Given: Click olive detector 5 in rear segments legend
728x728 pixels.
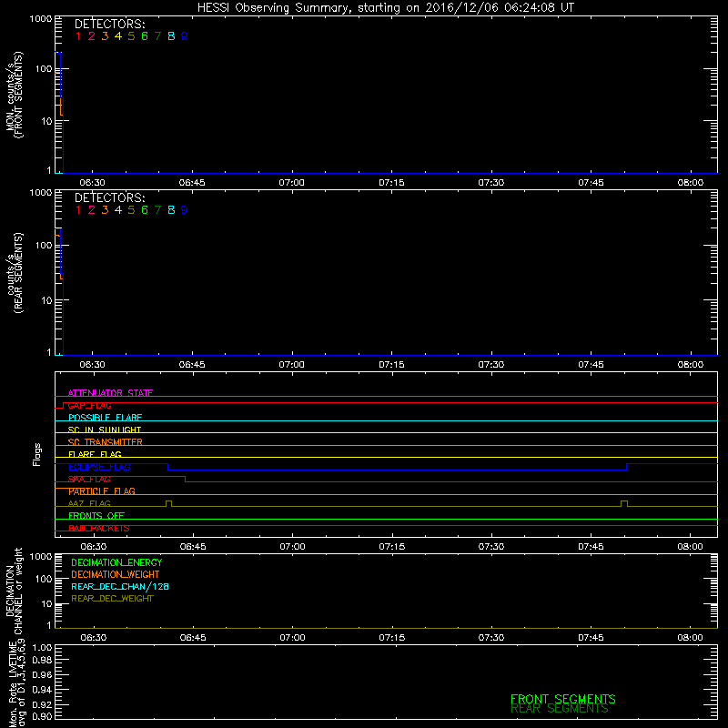Looking at the screenshot, I should 131,210.
